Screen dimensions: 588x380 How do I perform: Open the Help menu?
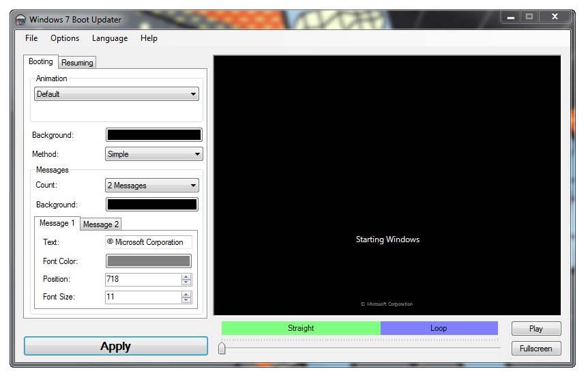coord(149,38)
